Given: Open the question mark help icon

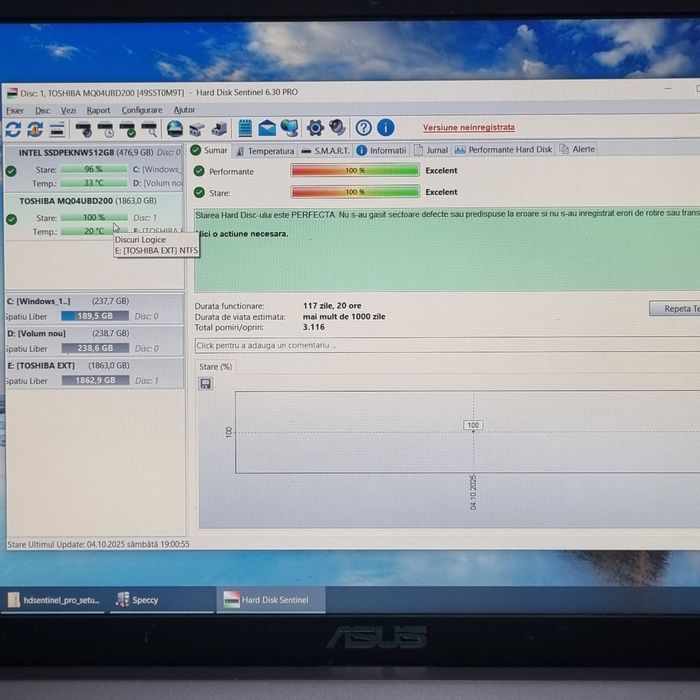Looking at the screenshot, I should [x=363, y=128].
